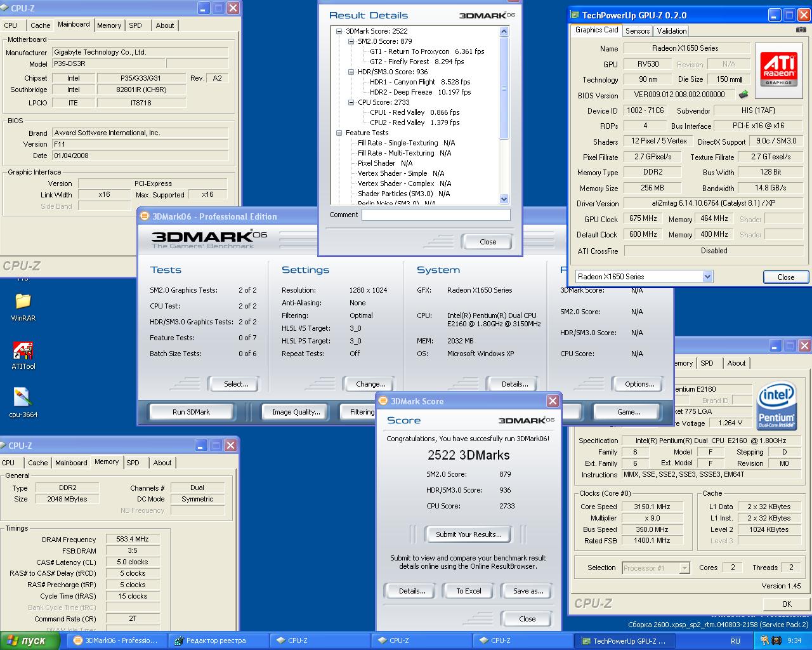812x650 pixels.
Task: Click the 2522 3DMarks score text
Action: tap(468, 455)
